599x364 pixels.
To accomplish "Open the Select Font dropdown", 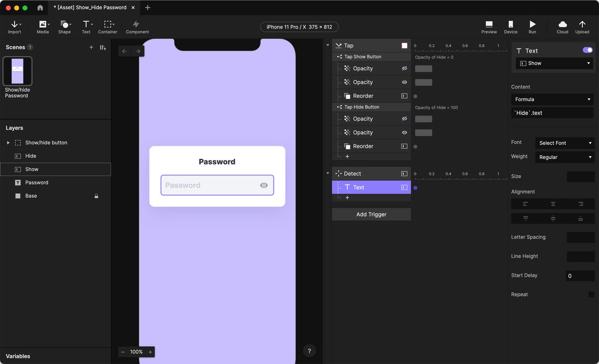I will [565, 143].
